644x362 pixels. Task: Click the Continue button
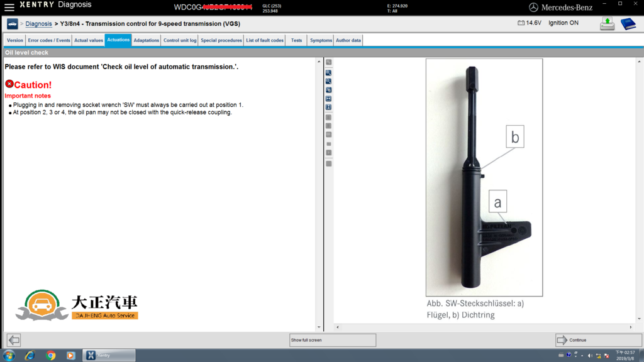coord(599,340)
